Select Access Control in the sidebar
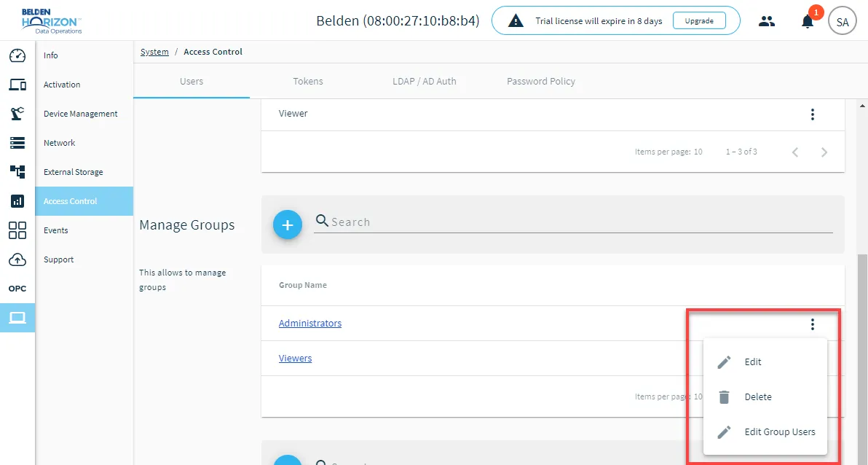868x465 pixels. click(84, 201)
